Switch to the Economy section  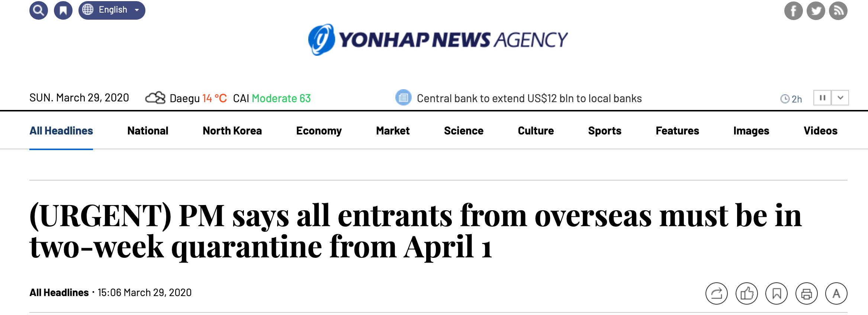(319, 131)
